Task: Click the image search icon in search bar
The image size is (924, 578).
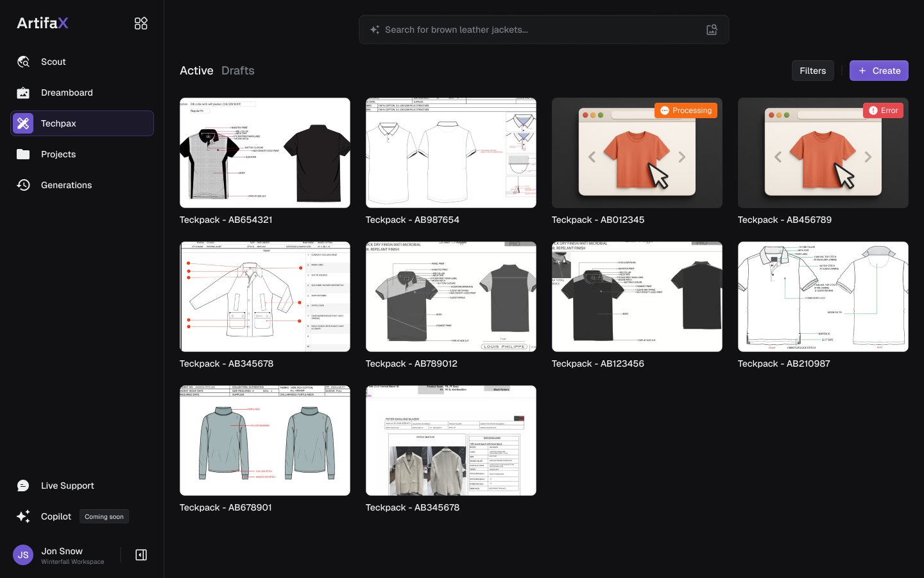Action: pyautogui.click(x=712, y=30)
